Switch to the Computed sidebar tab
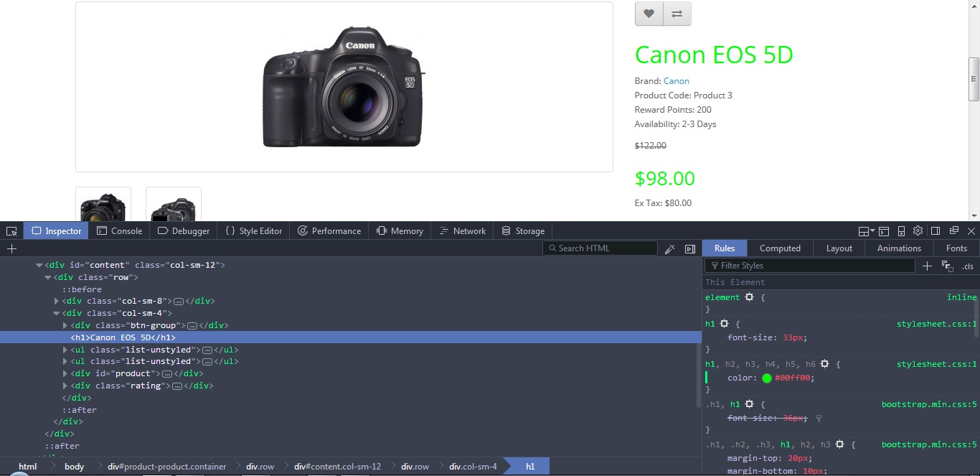The width and height of the screenshot is (980, 476). tap(780, 248)
